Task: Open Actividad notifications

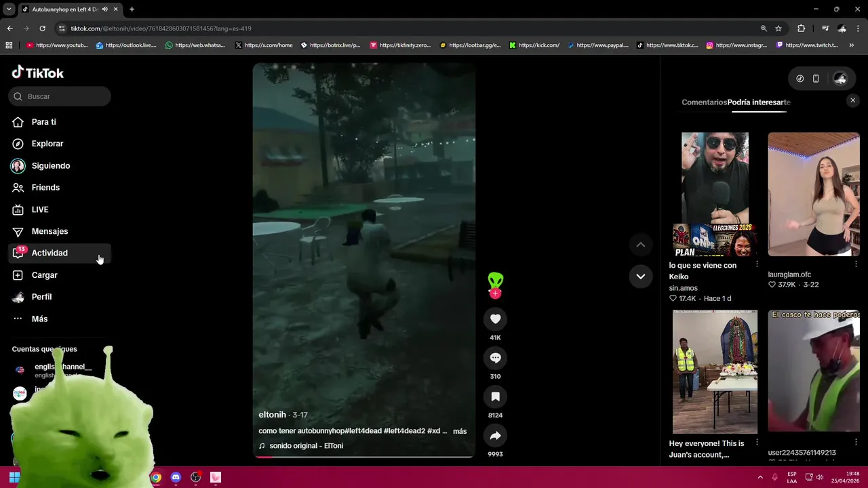Action: [60, 253]
